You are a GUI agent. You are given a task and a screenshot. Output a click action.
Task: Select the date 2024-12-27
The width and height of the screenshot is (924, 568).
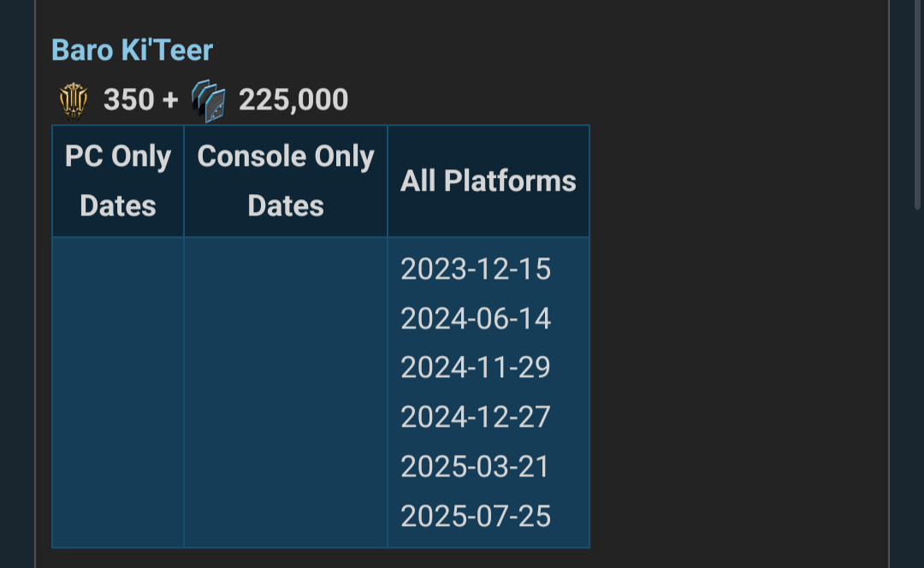pos(476,417)
